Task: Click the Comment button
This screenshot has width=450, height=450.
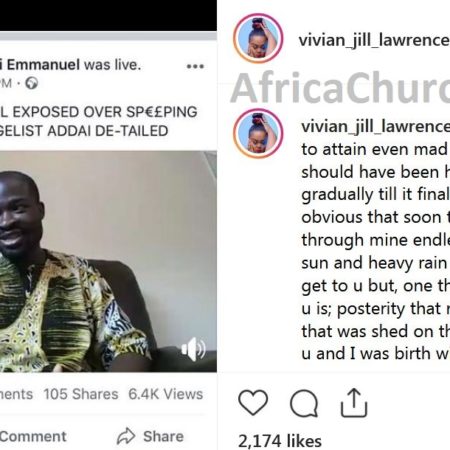Action: pyautogui.click(x=33, y=436)
